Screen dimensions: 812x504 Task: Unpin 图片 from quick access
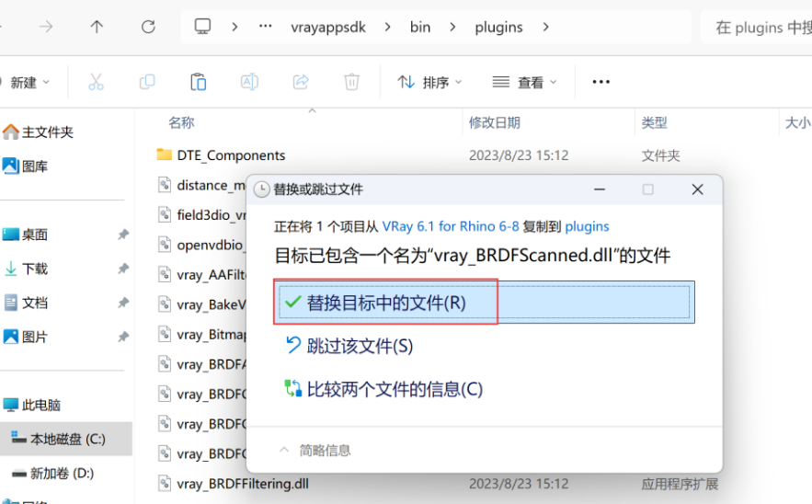tap(122, 338)
